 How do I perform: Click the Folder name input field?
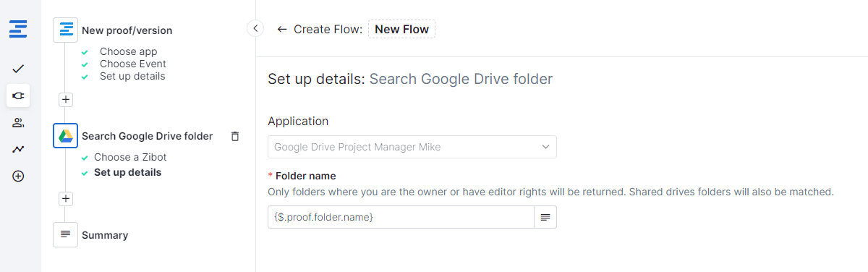(401, 217)
